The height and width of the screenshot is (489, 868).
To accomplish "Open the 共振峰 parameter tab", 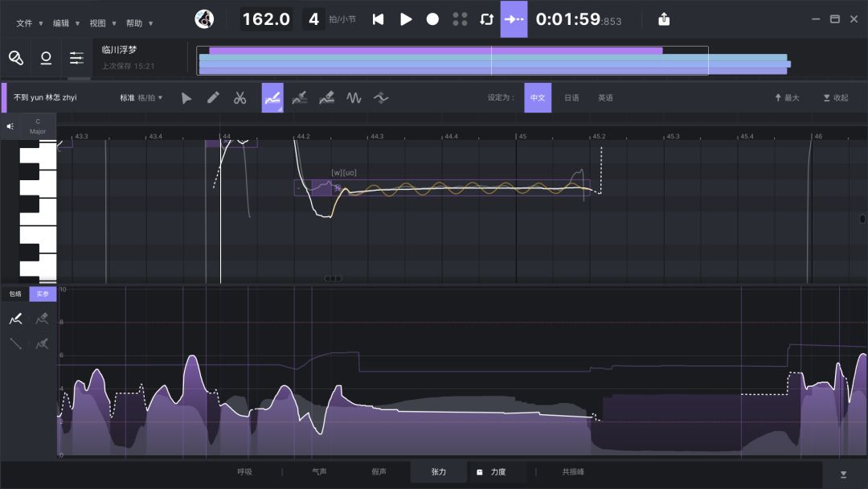I will (x=573, y=472).
